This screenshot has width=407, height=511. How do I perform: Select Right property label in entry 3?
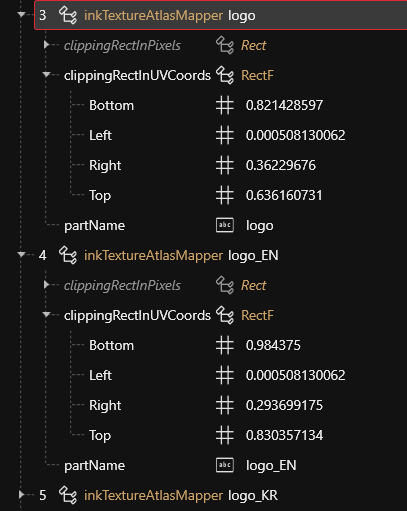(x=105, y=166)
